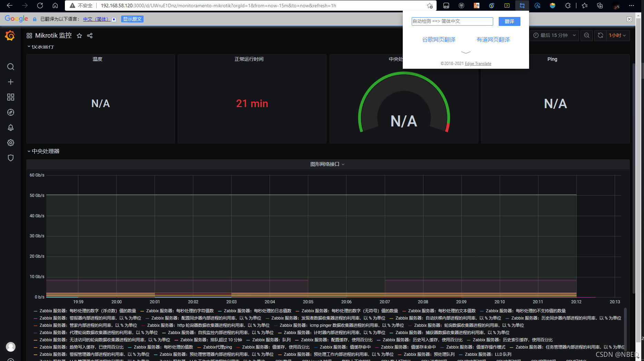Click the browser forward arrow
The image size is (644, 361).
(x=25, y=6)
